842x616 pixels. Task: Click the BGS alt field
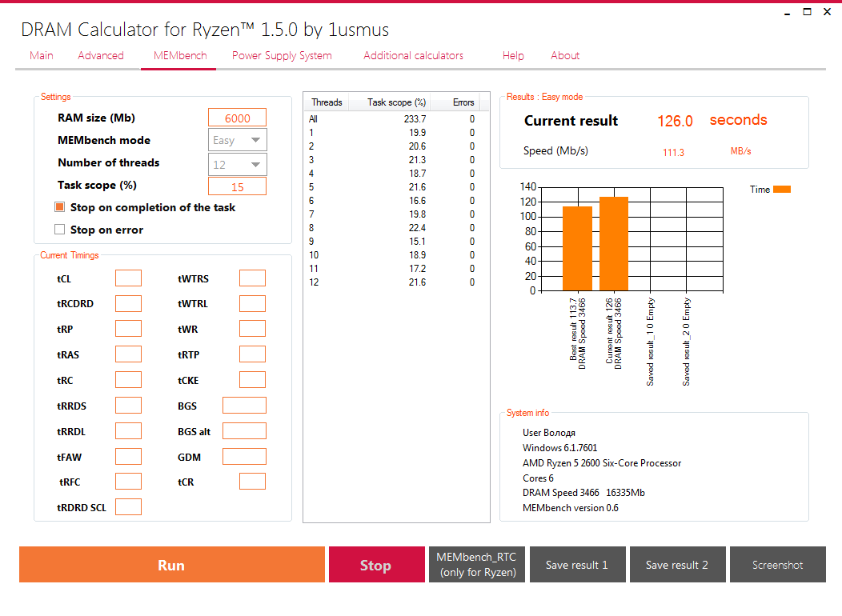[244, 431]
